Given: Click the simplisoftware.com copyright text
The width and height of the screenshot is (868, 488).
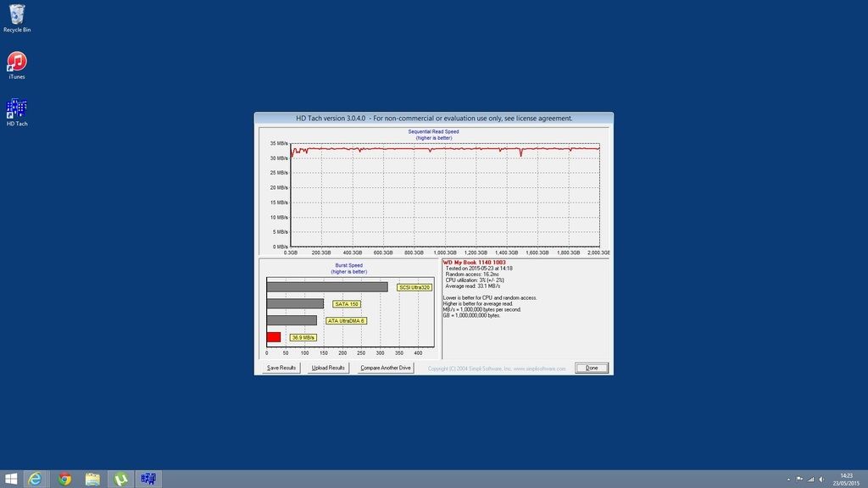Looking at the screenshot, I should coord(497,369).
